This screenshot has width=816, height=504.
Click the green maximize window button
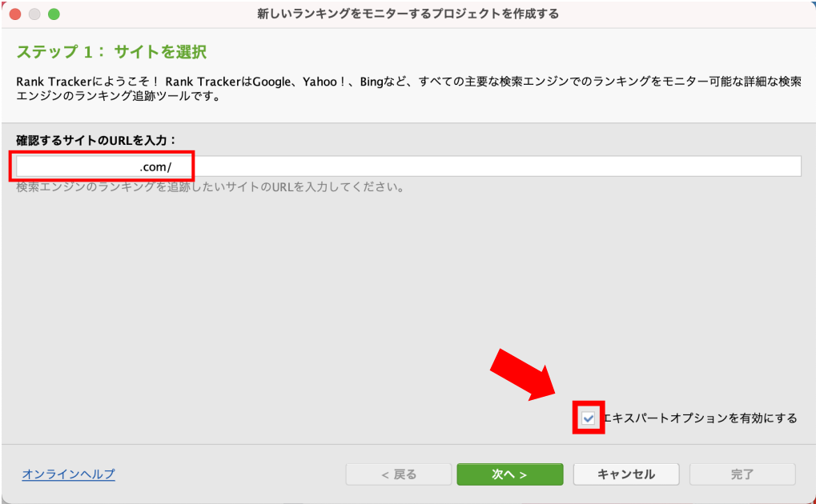pyautogui.click(x=54, y=14)
